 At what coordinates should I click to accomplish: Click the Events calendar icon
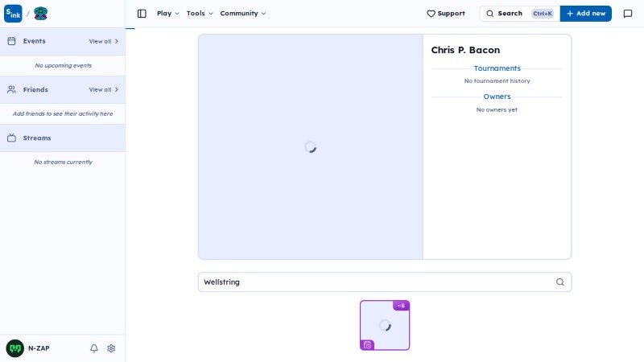tap(11, 41)
